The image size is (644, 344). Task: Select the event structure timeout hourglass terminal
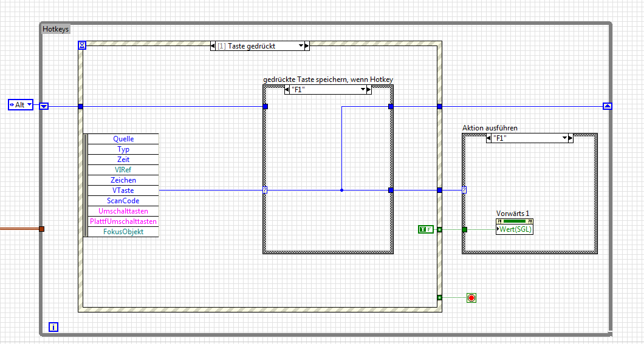coord(82,45)
